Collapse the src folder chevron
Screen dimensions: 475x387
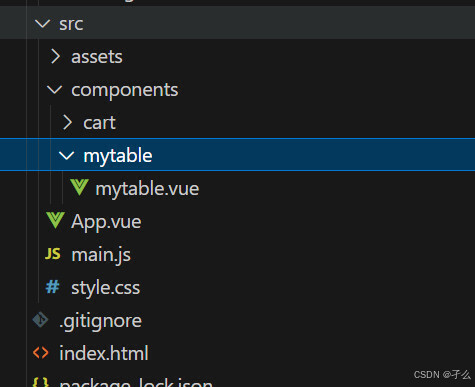(42, 24)
